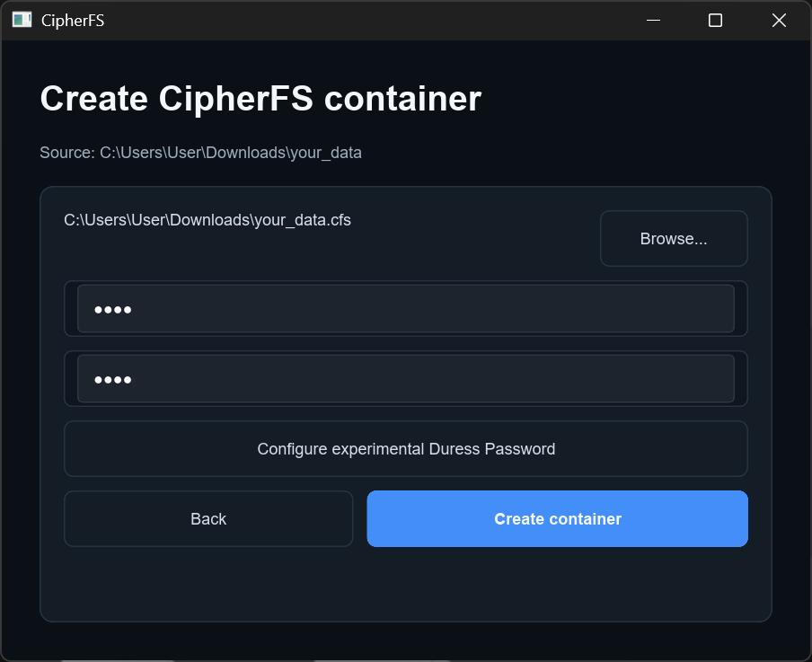
Task: Click the Source path line
Action: click(x=200, y=153)
